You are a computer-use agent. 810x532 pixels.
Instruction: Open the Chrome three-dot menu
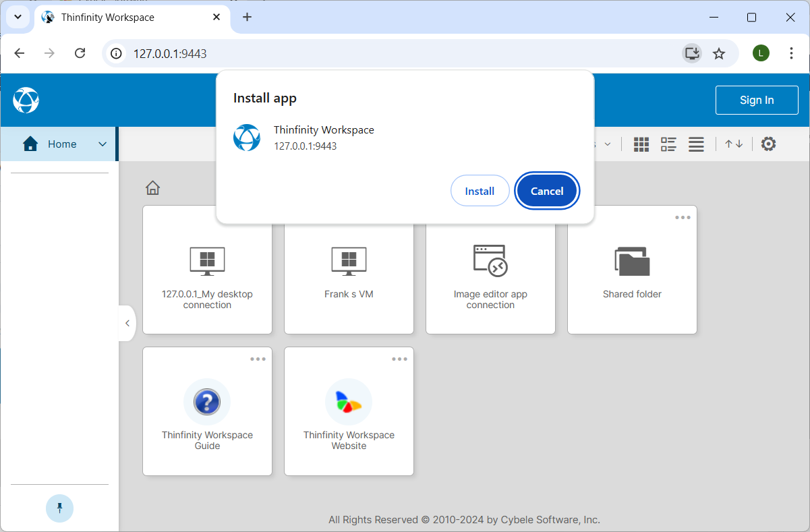(792, 53)
